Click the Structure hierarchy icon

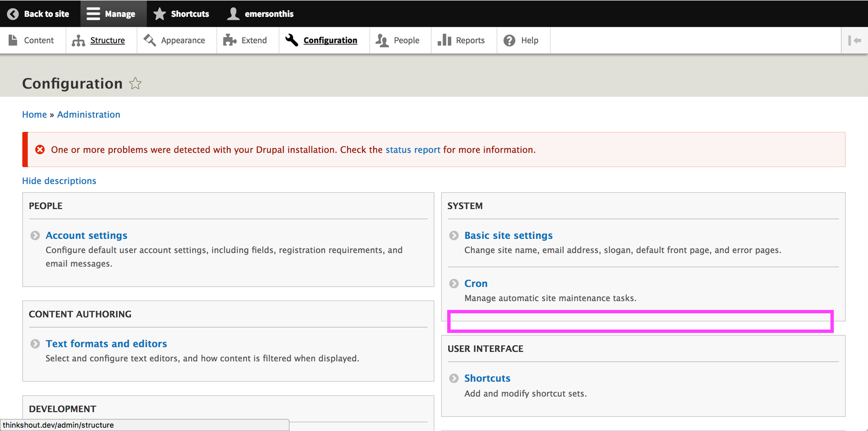click(x=79, y=41)
